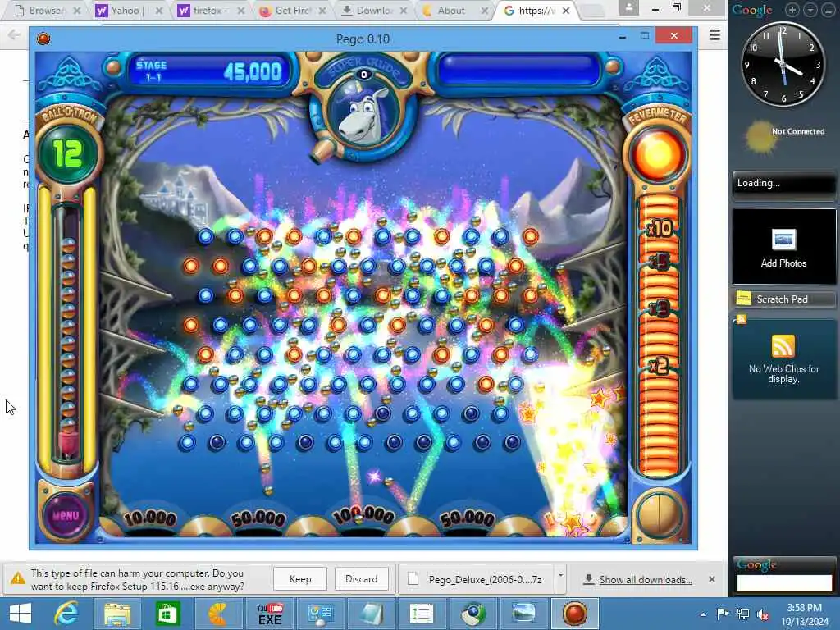The image size is (840, 630).
Task: Click the Not Connected weather gadget
Action: pyautogui.click(x=784, y=135)
